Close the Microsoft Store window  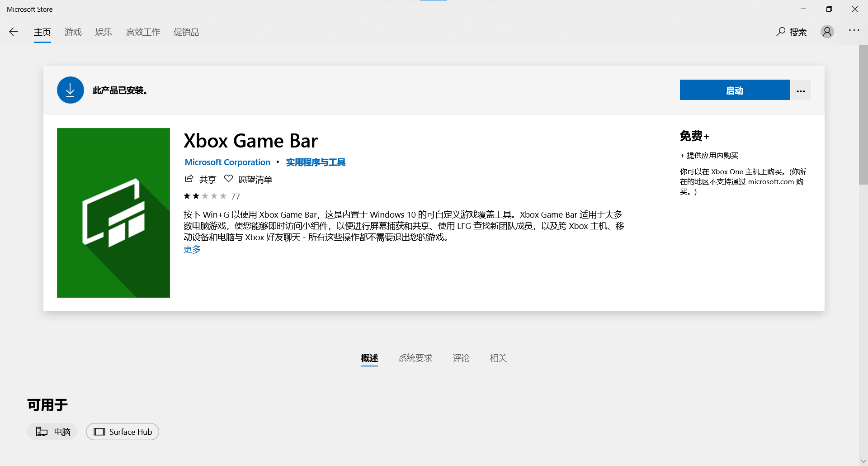(x=855, y=9)
